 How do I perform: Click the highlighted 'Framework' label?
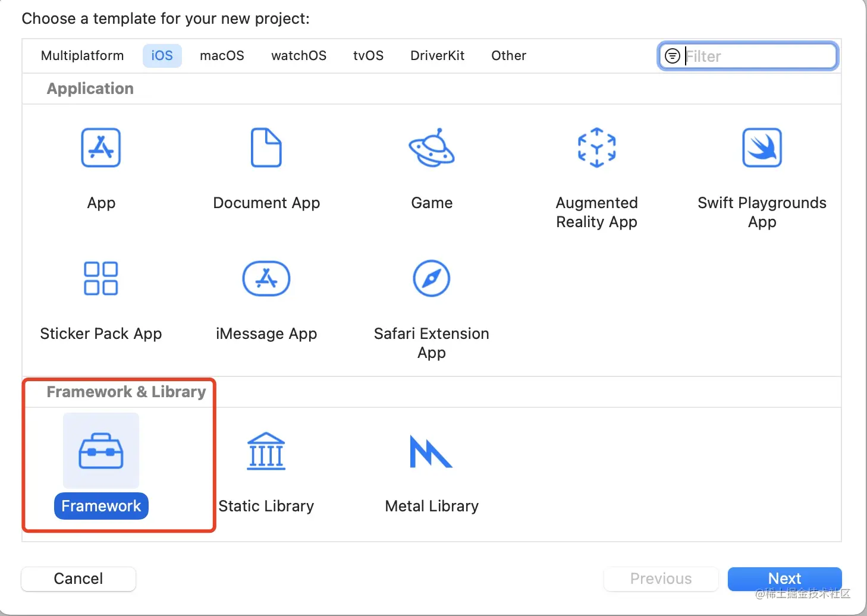101,506
